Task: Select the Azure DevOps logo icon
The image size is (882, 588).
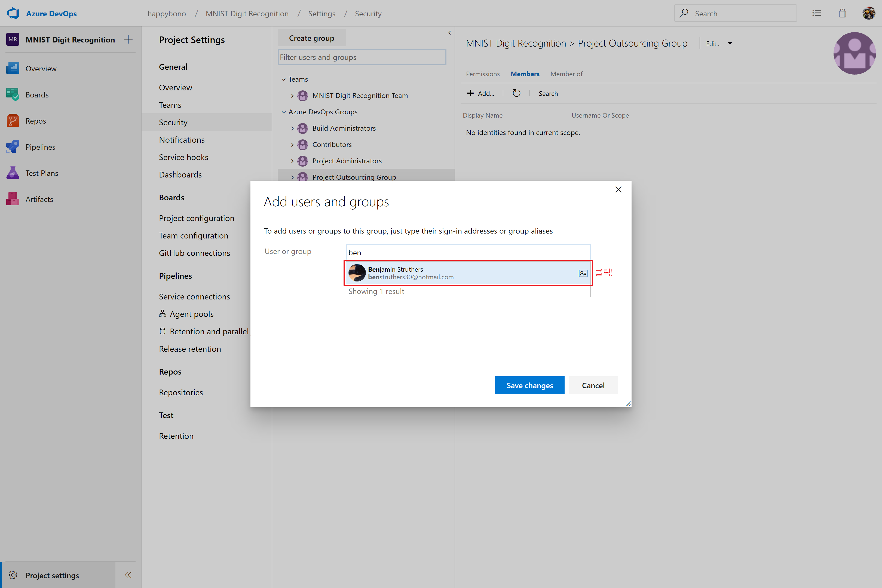Action: pyautogui.click(x=13, y=13)
